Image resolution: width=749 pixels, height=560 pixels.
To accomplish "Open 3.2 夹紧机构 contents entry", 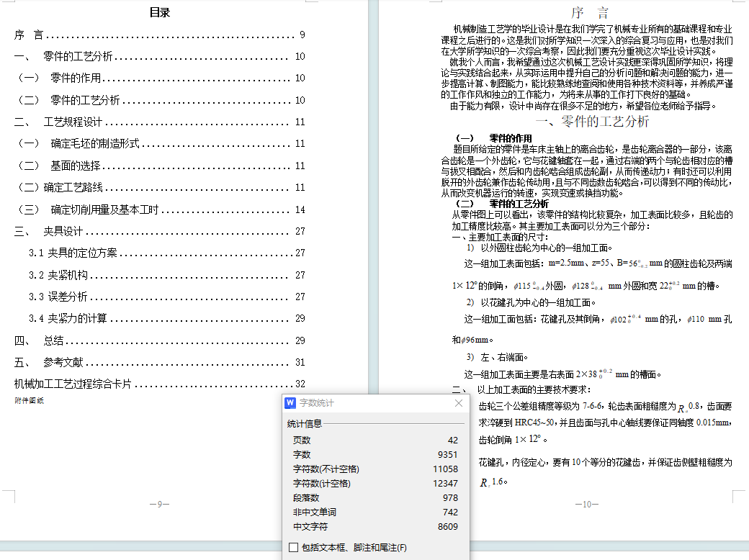I will pyautogui.click(x=166, y=275).
